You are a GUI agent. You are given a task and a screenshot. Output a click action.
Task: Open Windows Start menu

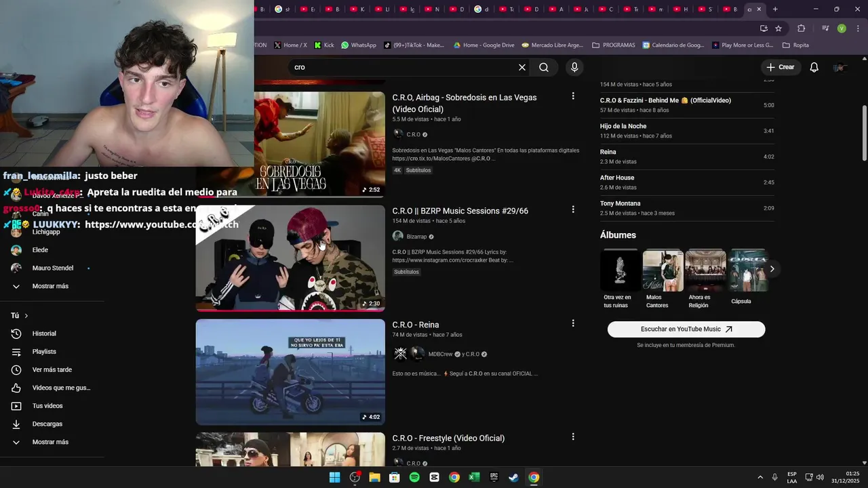[x=334, y=477]
